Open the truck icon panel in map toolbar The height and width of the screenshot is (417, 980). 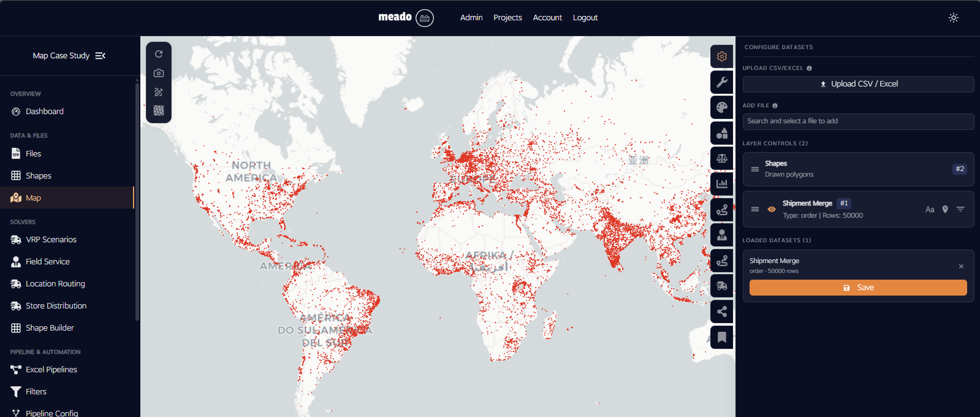[722, 286]
